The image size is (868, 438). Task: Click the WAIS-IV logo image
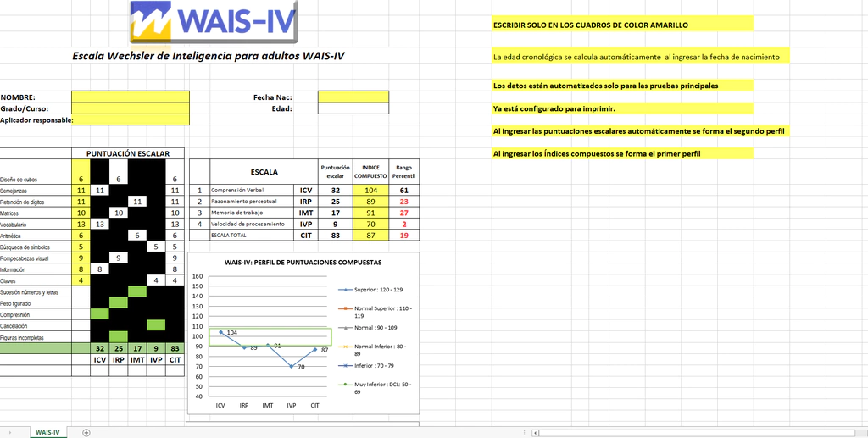pyautogui.click(x=214, y=22)
